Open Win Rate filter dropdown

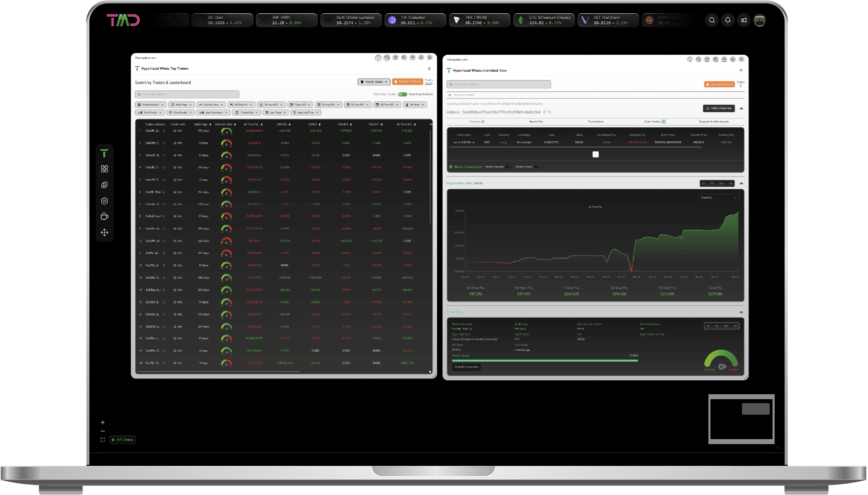(414, 105)
